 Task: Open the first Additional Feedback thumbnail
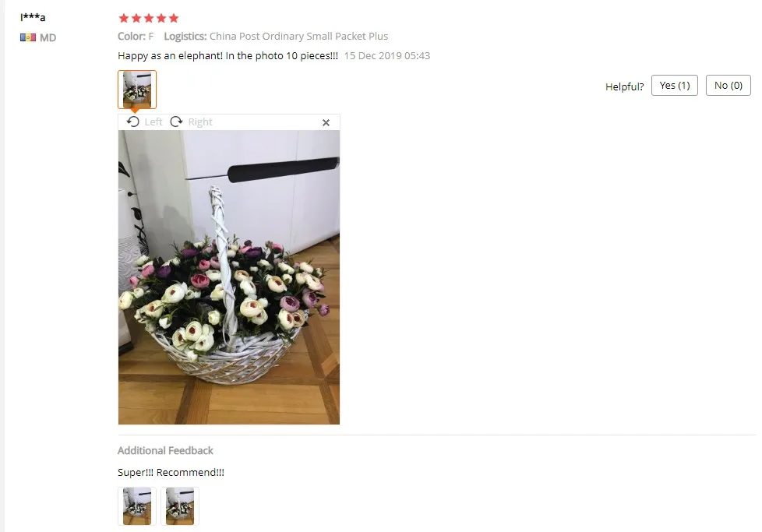[137, 506]
